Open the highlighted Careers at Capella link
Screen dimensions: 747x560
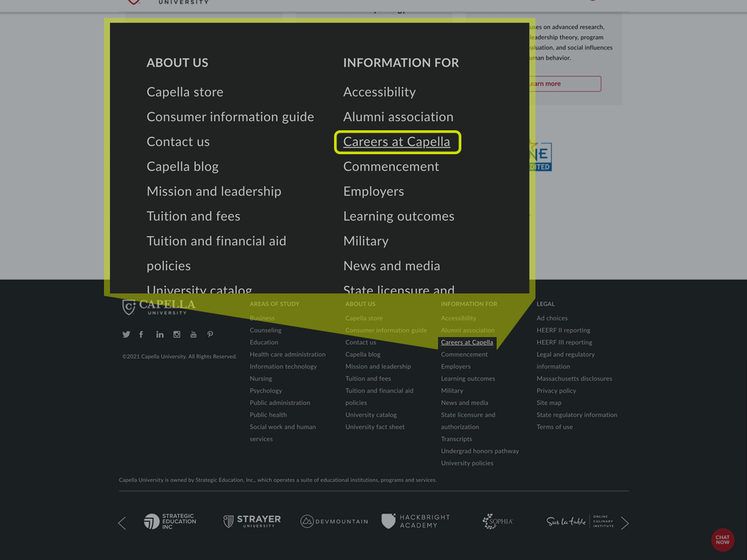point(397,142)
